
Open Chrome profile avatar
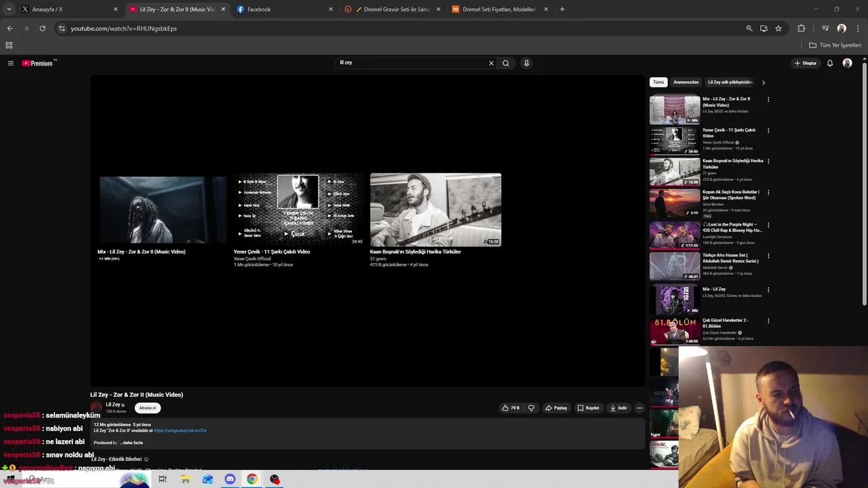click(x=842, y=28)
